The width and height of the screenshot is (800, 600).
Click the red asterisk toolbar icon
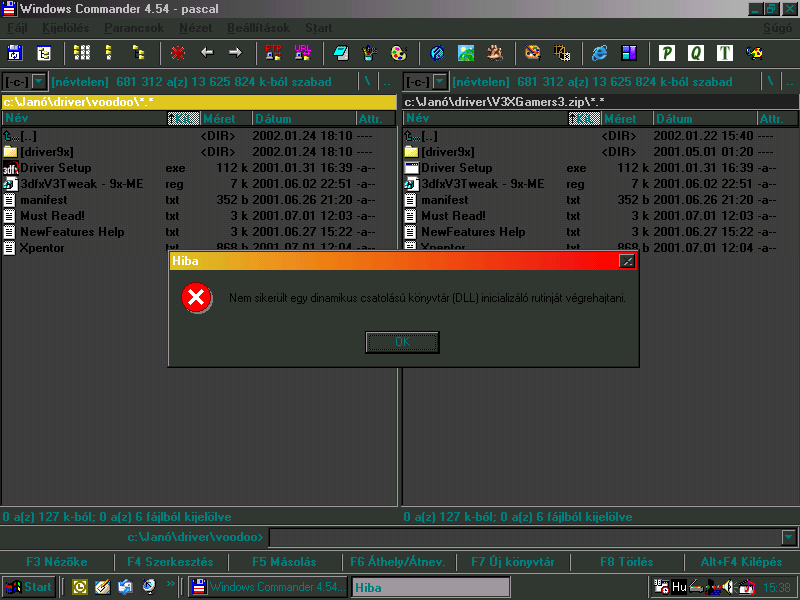[x=178, y=53]
